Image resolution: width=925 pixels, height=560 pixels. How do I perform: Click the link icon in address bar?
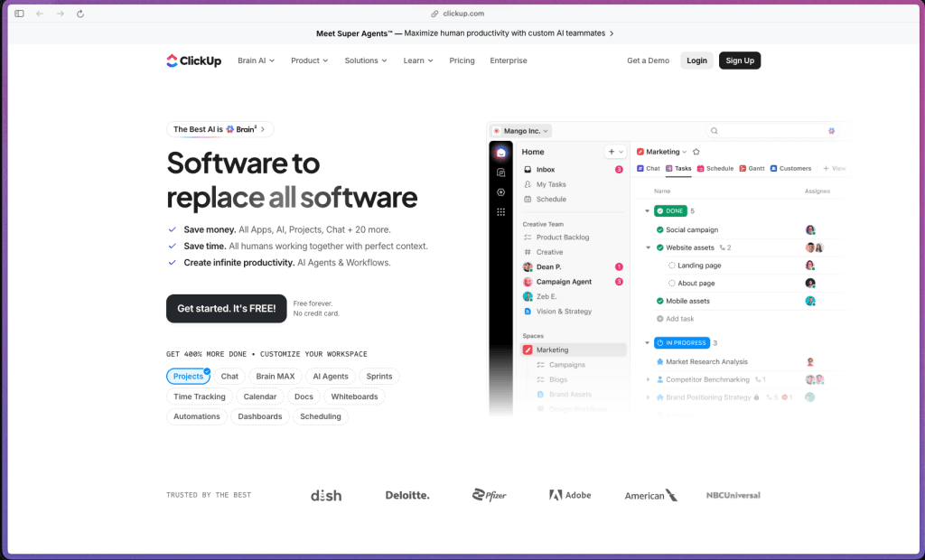point(434,14)
